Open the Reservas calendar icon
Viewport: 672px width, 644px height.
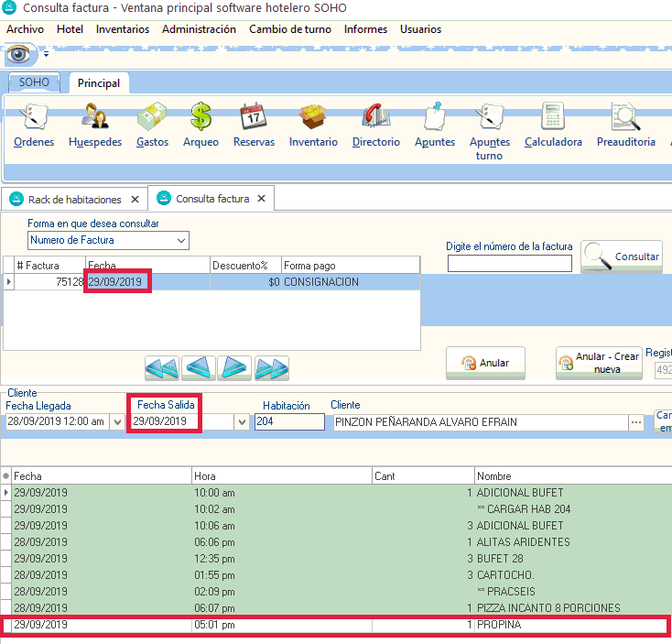tap(254, 125)
